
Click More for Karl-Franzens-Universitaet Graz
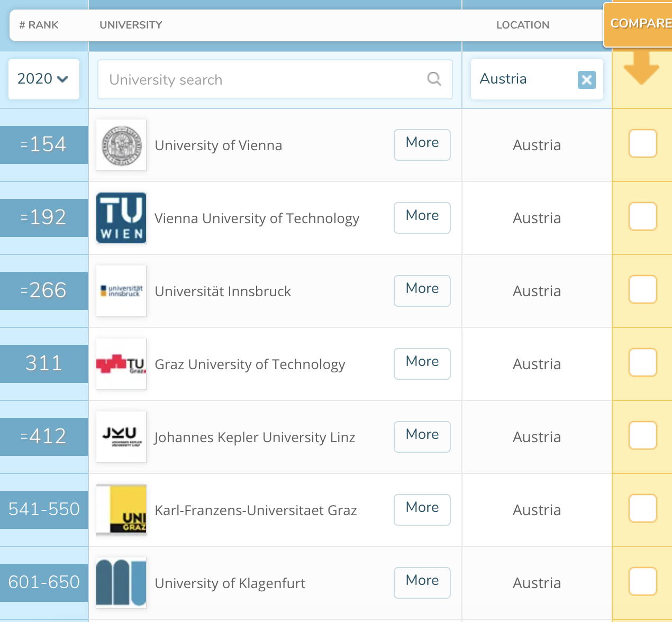click(x=422, y=509)
